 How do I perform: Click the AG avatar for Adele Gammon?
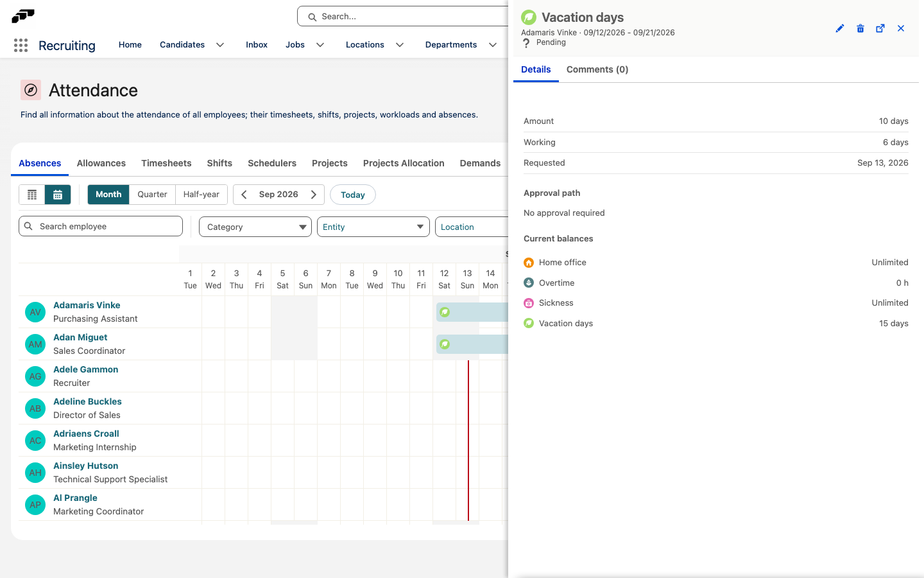coord(35,376)
